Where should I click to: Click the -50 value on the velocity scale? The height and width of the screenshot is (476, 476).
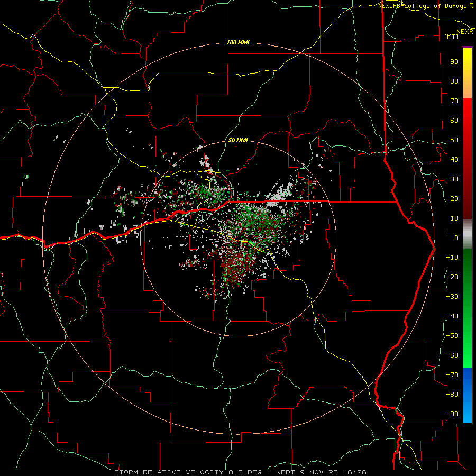pyautogui.click(x=452, y=336)
